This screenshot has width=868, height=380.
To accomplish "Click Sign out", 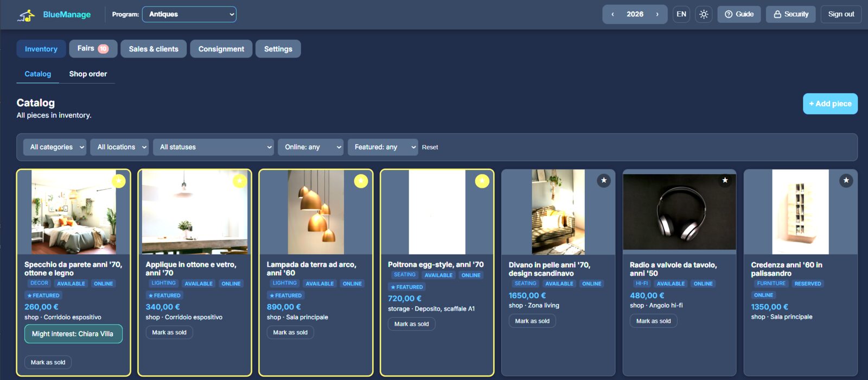I will pos(841,15).
